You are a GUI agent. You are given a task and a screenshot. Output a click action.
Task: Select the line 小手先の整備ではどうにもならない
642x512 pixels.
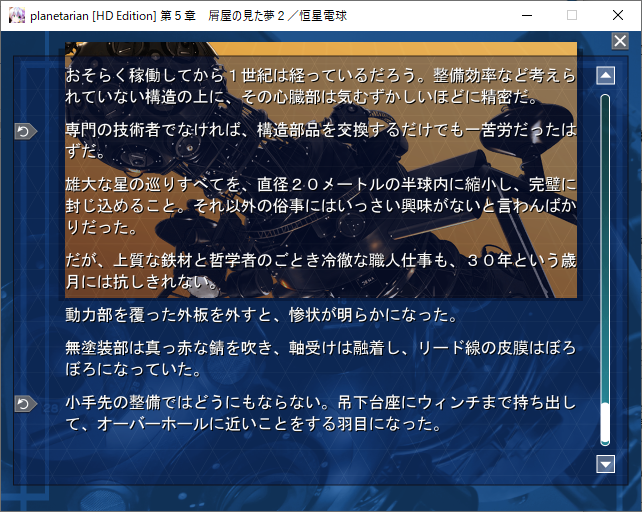(x=321, y=413)
